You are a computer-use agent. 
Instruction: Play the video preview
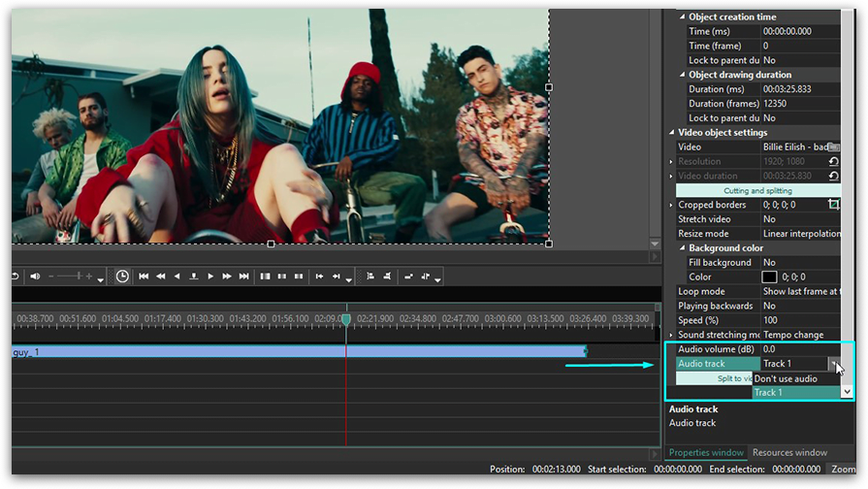pyautogui.click(x=210, y=277)
